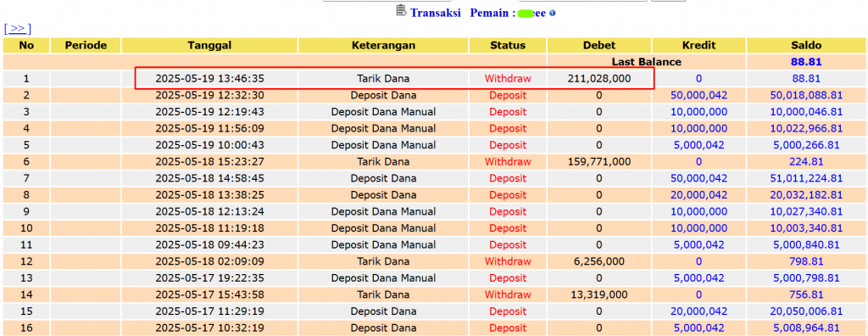Click kredit 20,000,042 in row 8
This screenshot has height=336, width=868.
(698, 195)
